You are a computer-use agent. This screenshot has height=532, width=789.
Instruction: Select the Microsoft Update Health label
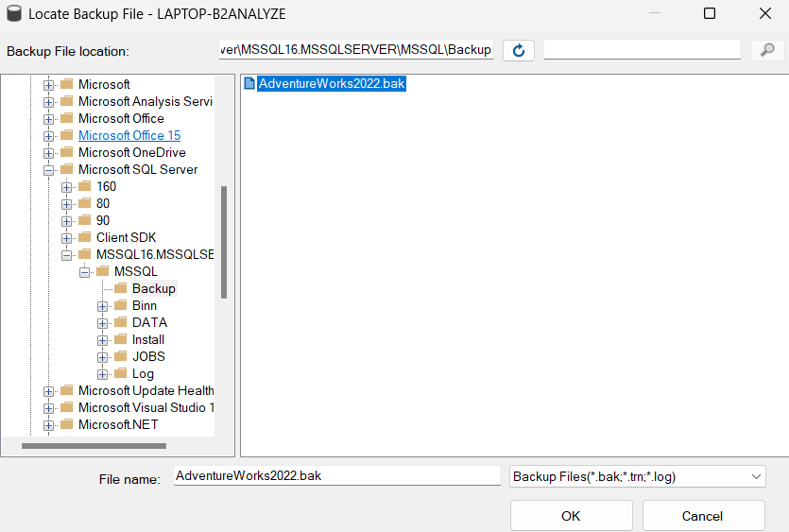[x=146, y=390]
